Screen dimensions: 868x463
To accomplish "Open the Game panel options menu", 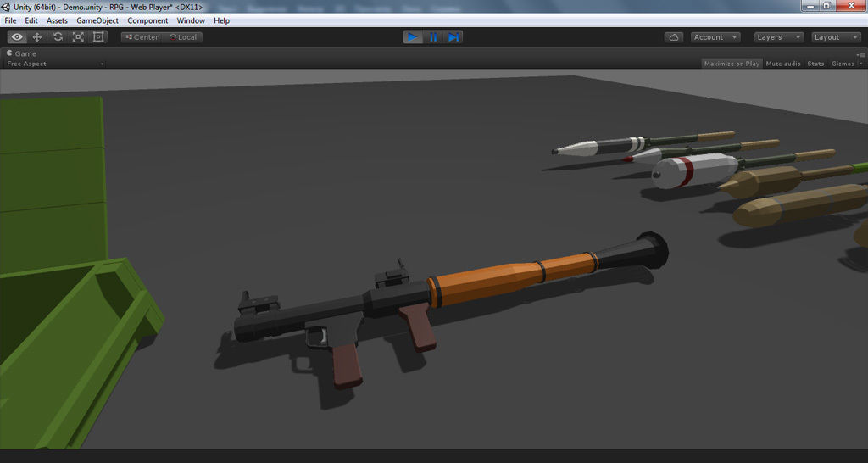I will (861, 54).
